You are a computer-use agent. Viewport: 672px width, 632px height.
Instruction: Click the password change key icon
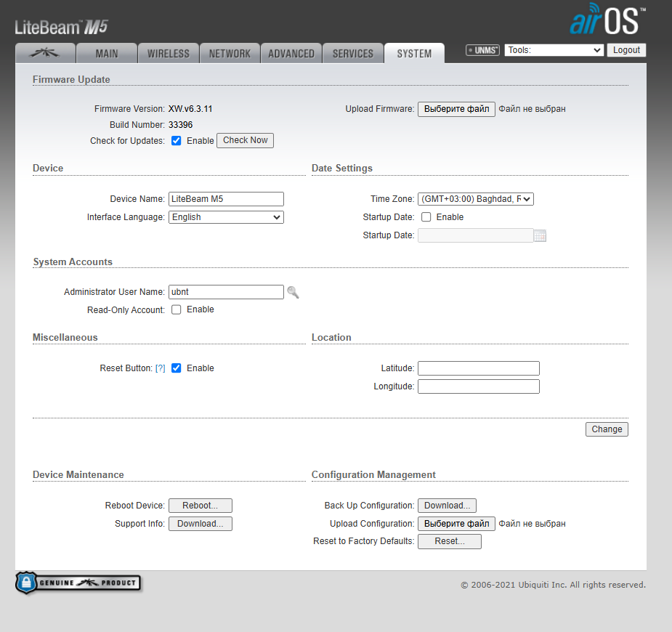tap(294, 292)
